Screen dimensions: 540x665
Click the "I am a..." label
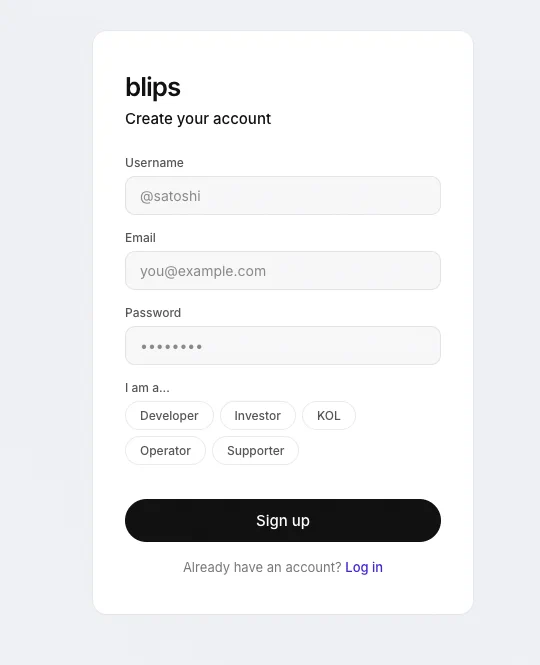pyautogui.click(x=147, y=388)
